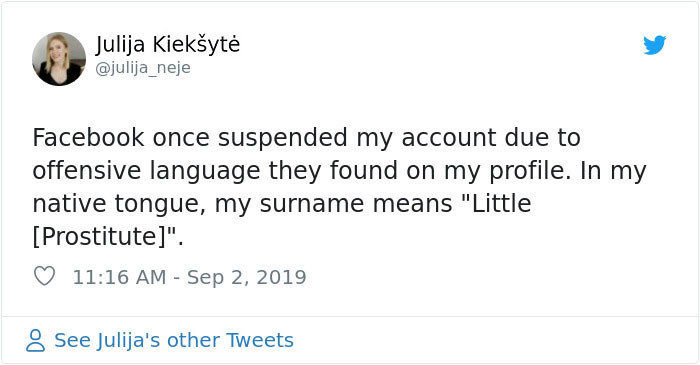Click See Julija's other Tweets

coord(174,340)
